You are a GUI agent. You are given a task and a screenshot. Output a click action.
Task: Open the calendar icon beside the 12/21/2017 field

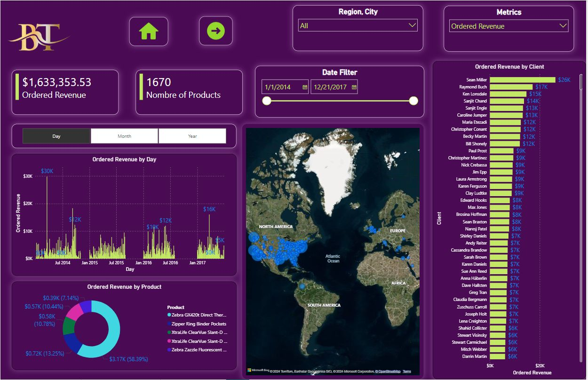(x=353, y=87)
